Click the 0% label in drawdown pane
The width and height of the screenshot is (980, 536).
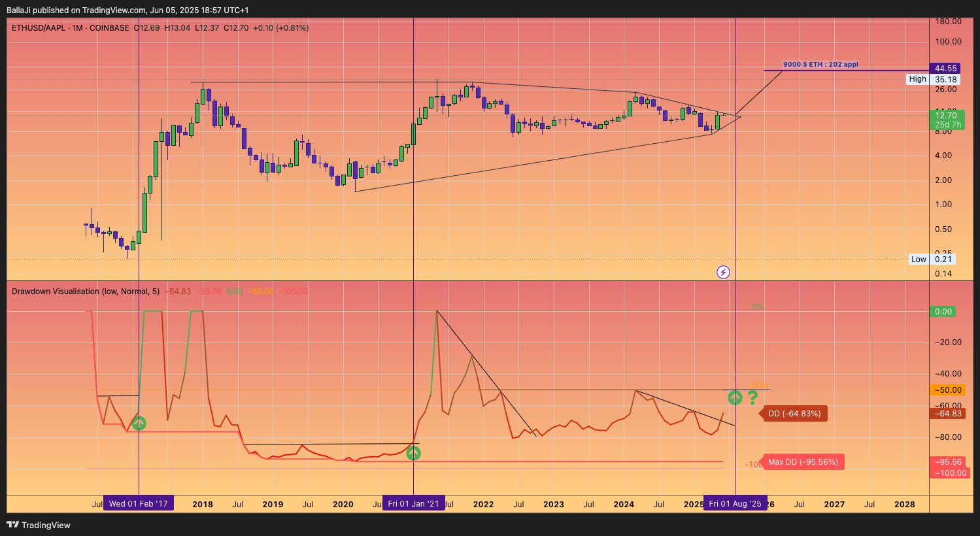tap(758, 307)
